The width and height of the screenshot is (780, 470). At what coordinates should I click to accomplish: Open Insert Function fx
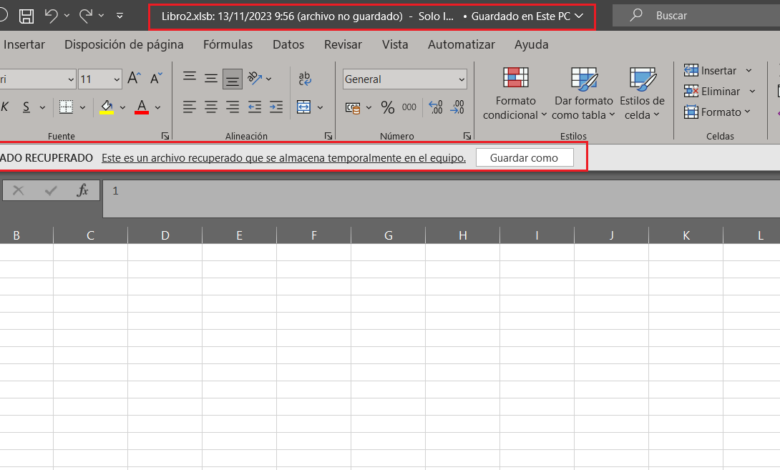click(83, 190)
